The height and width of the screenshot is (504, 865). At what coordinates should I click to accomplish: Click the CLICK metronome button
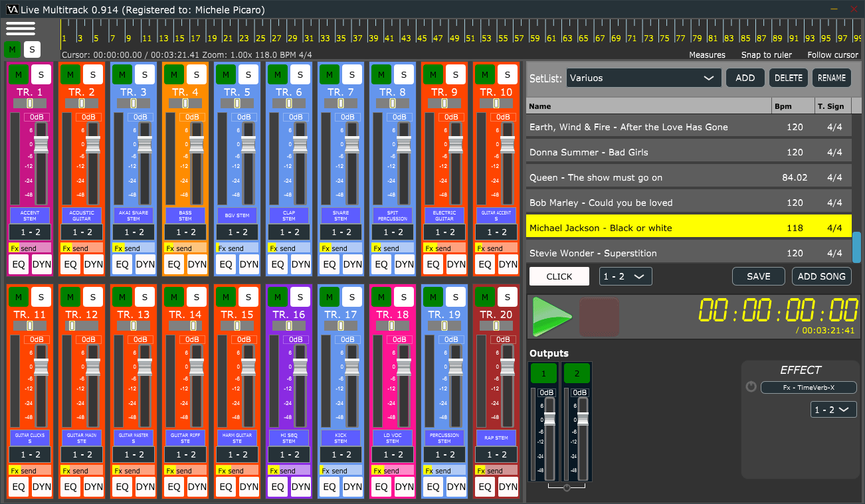(559, 276)
